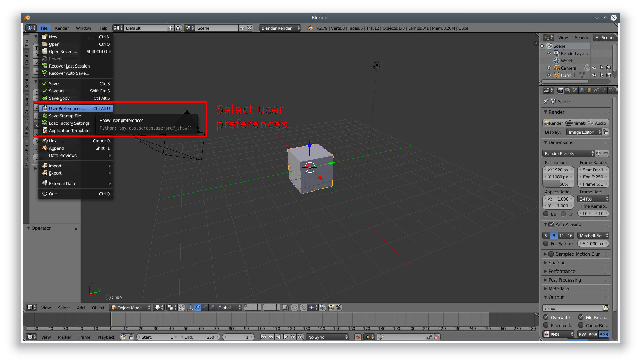Open the 24 fps frame rate dropdown

593,199
